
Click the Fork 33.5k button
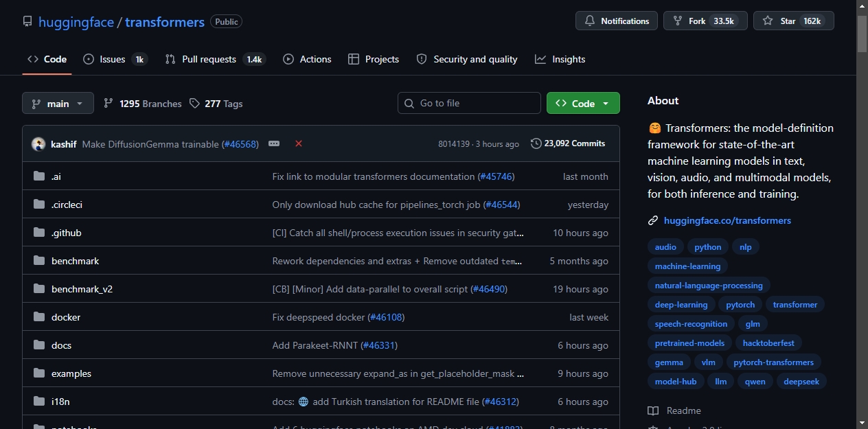pyautogui.click(x=705, y=21)
